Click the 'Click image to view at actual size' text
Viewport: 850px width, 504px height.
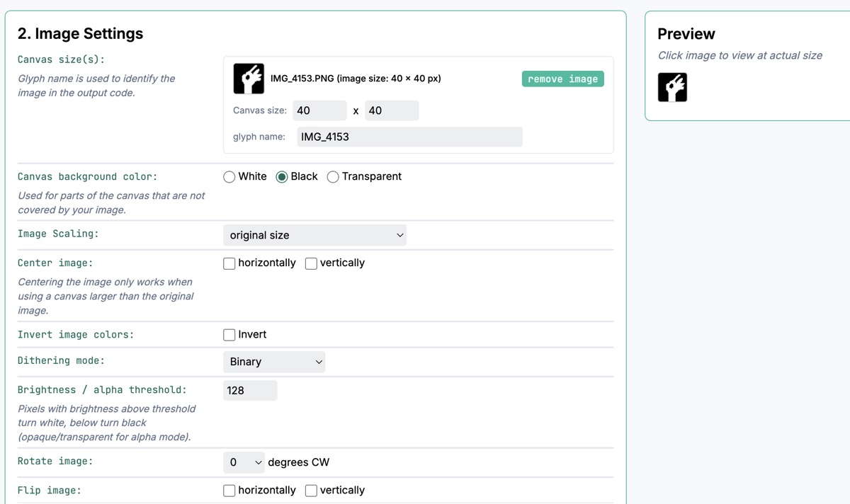point(740,55)
